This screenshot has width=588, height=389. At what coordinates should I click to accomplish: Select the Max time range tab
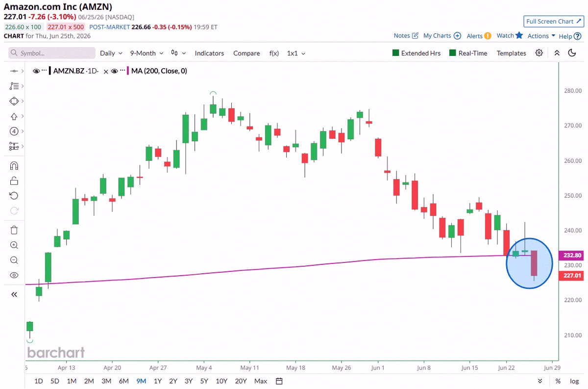(x=261, y=381)
